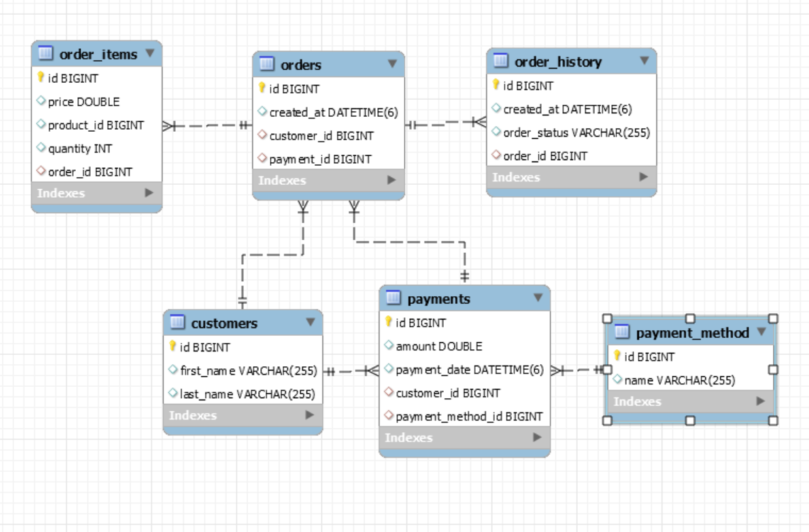This screenshot has width=809, height=532.
Task: Select the foreign key diamond on order_items order_id
Action: click(43, 171)
